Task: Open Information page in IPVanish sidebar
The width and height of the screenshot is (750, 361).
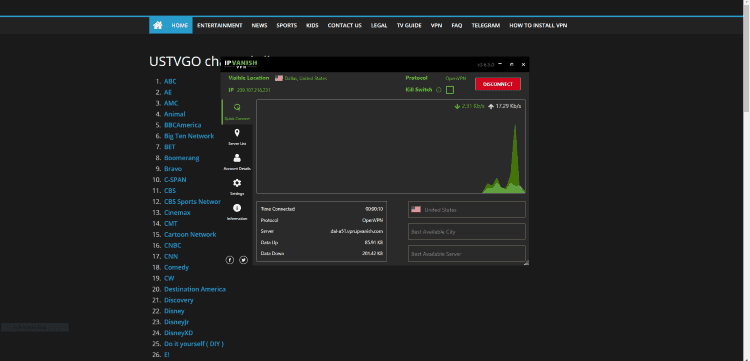Action: (237, 212)
